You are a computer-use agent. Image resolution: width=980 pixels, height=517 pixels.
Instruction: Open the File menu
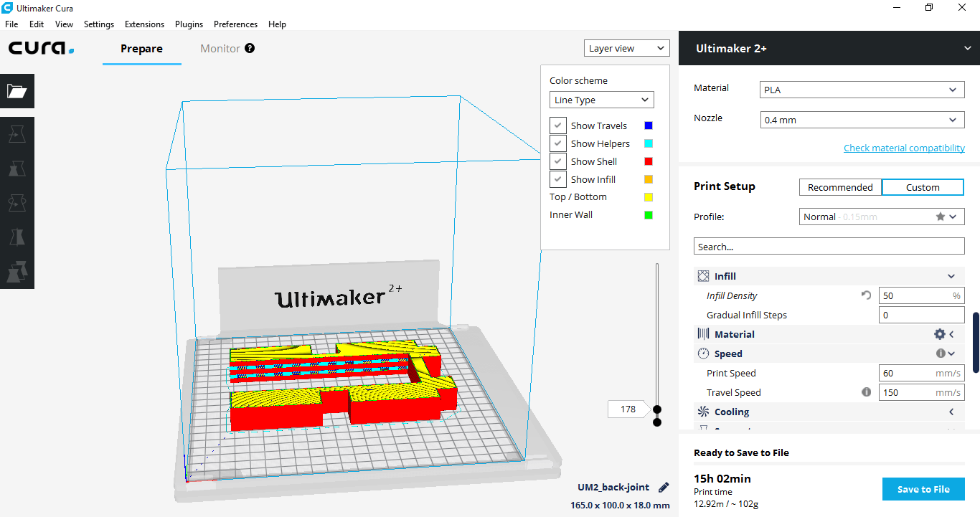coord(11,24)
